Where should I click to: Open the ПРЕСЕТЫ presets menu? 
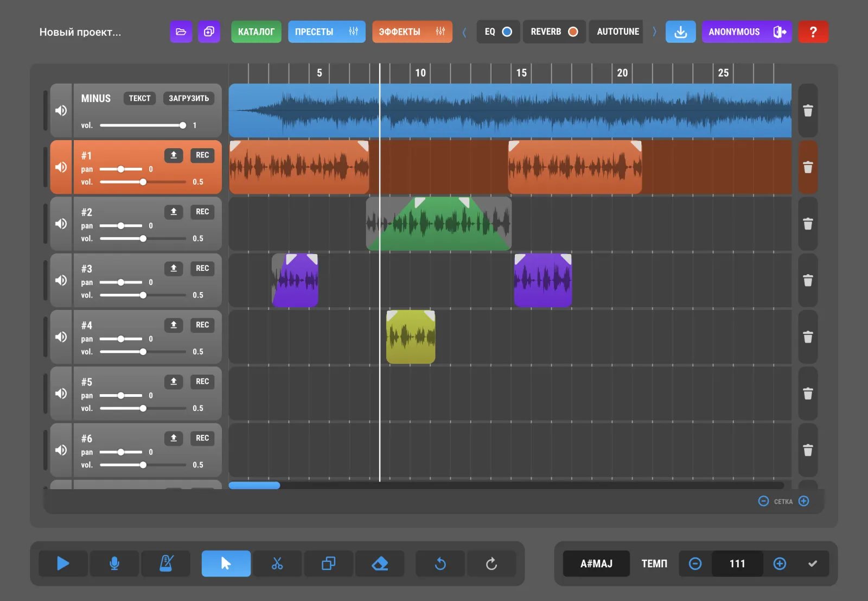pos(327,31)
